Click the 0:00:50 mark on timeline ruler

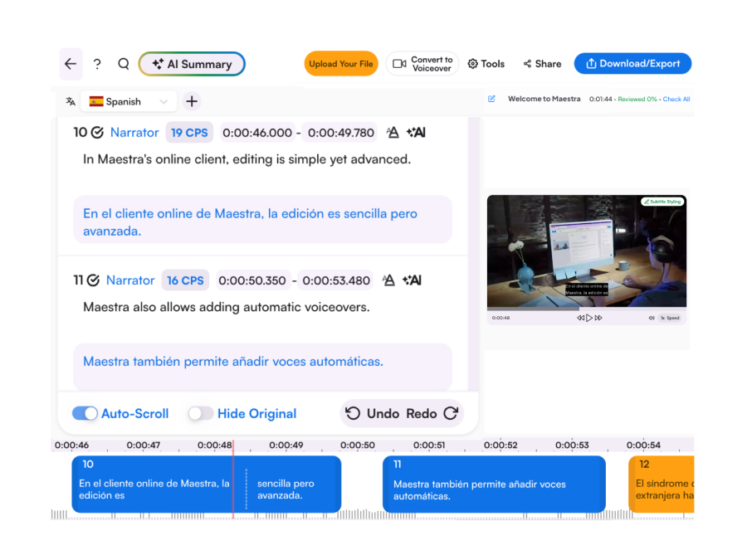click(x=357, y=446)
